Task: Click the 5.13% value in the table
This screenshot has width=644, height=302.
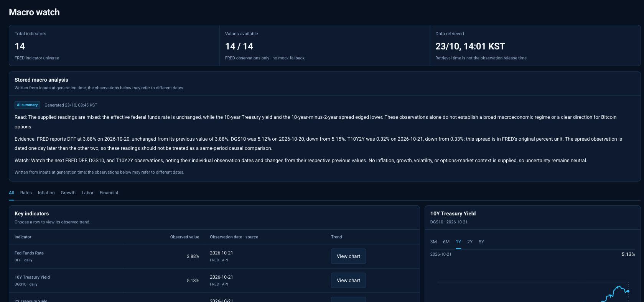Action: pyautogui.click(x=193, y=281)
